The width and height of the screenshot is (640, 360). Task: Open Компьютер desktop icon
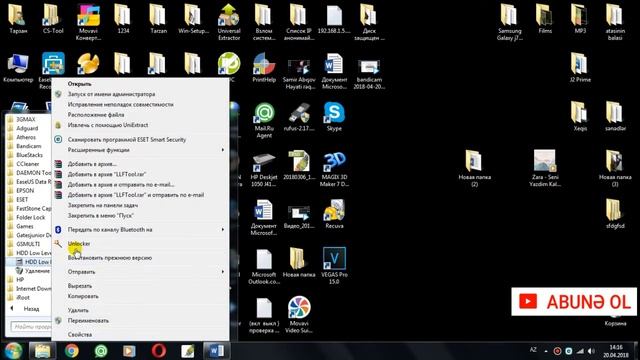tap(18, 68)
